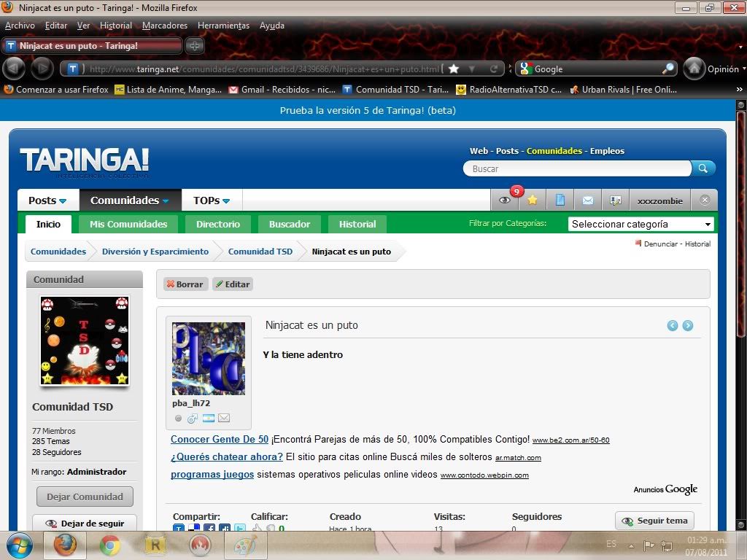
Task: Send message to pba_lh72 via envelope
Action: 224,418
